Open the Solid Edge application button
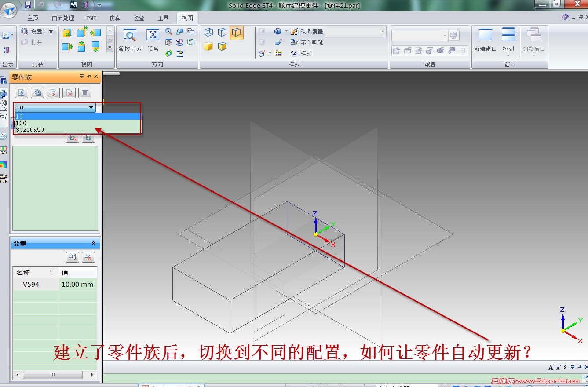Viewport: 588px width, 387px height. tap(9, 9)
